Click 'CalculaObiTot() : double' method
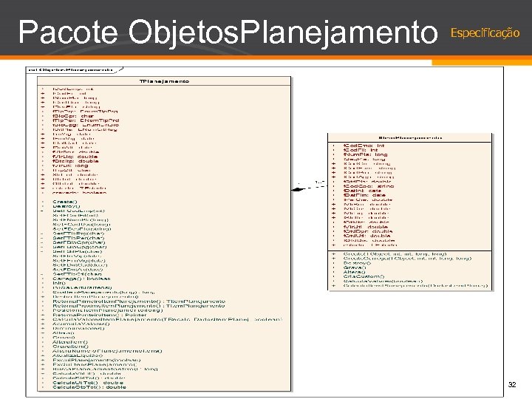Viewport: 532px width, 399px height. point(89,387)
